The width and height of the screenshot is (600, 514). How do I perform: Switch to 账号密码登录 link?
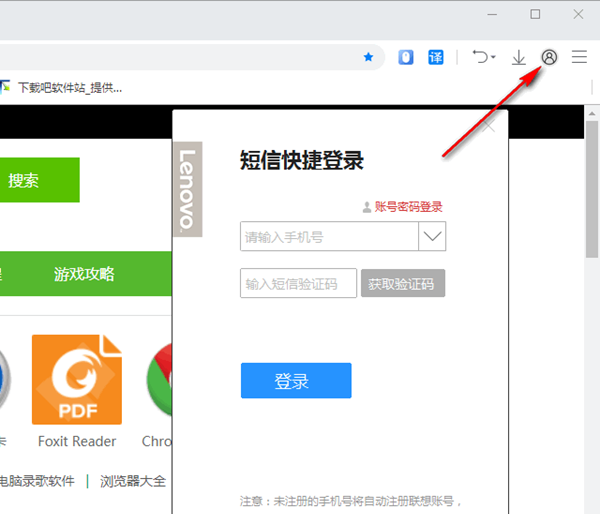[408, 207]
